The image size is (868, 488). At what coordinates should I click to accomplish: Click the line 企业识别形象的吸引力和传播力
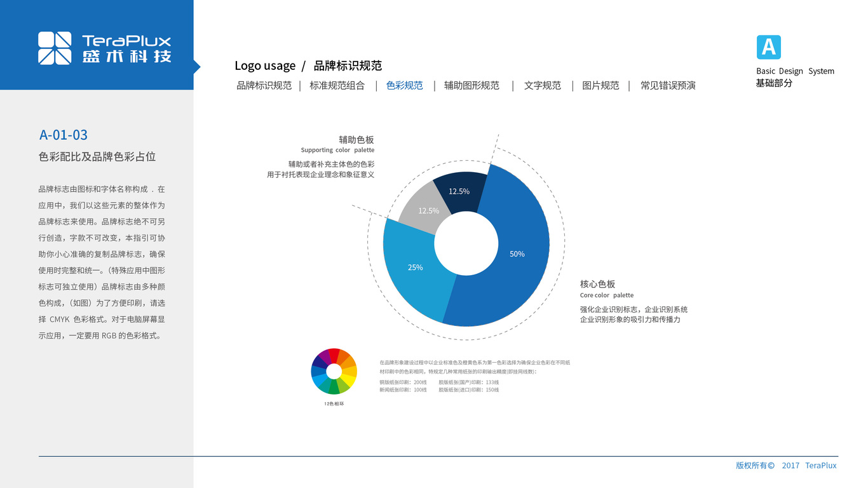[630, 320]
